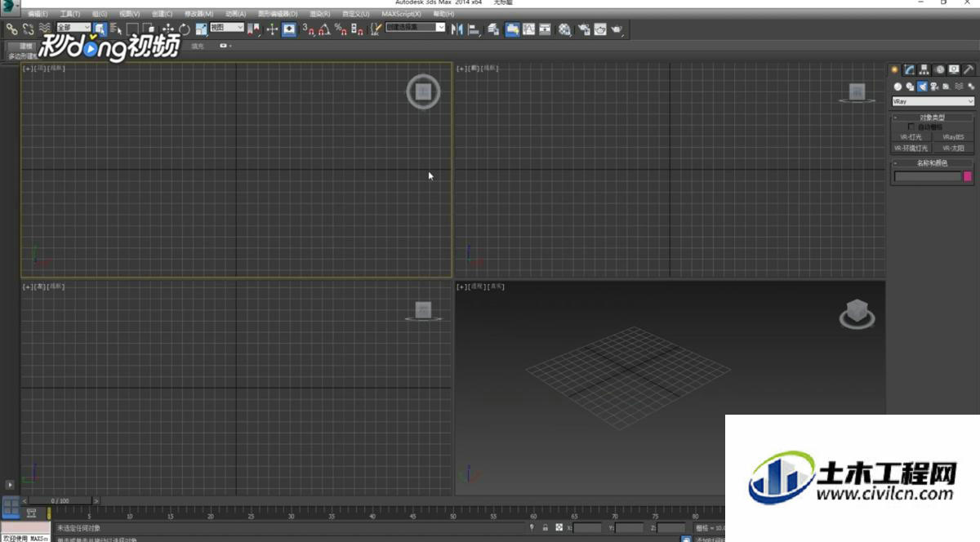
Task: Switch to the Hierarchy panel tab
Action: pos(924,69)
